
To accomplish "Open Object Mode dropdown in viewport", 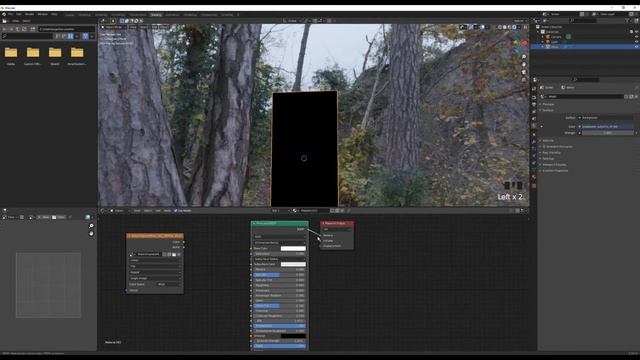I will pos(114,27).
